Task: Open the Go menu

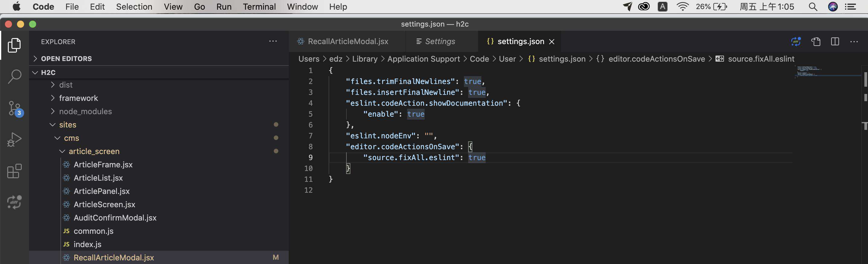Action: pyautogui.click(x=199, y=6)
